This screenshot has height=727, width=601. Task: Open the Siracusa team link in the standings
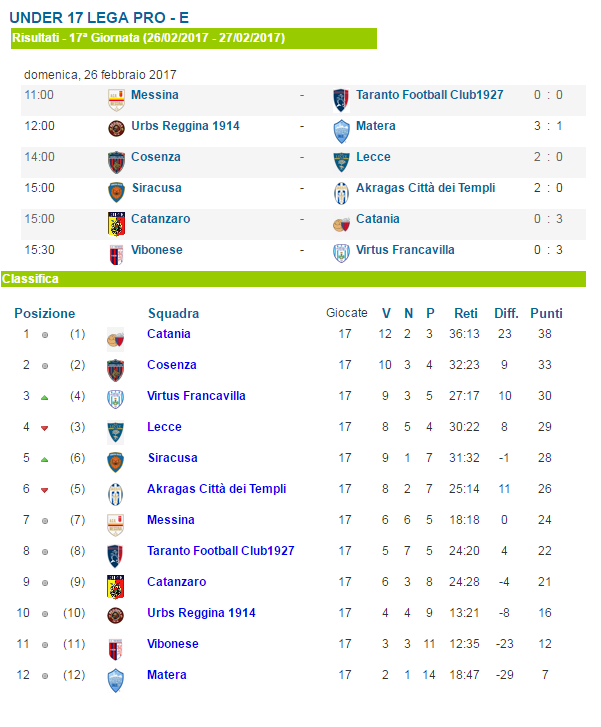[173, 458]
